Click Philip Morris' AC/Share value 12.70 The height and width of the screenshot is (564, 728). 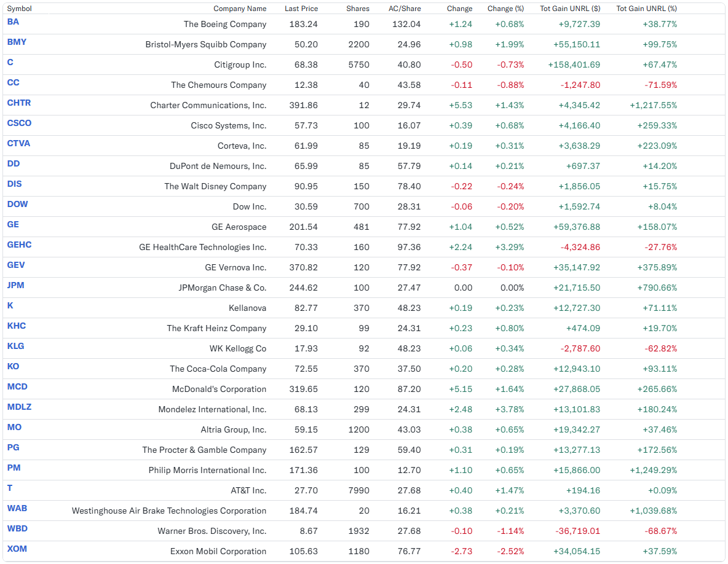(x=409, y=471)
